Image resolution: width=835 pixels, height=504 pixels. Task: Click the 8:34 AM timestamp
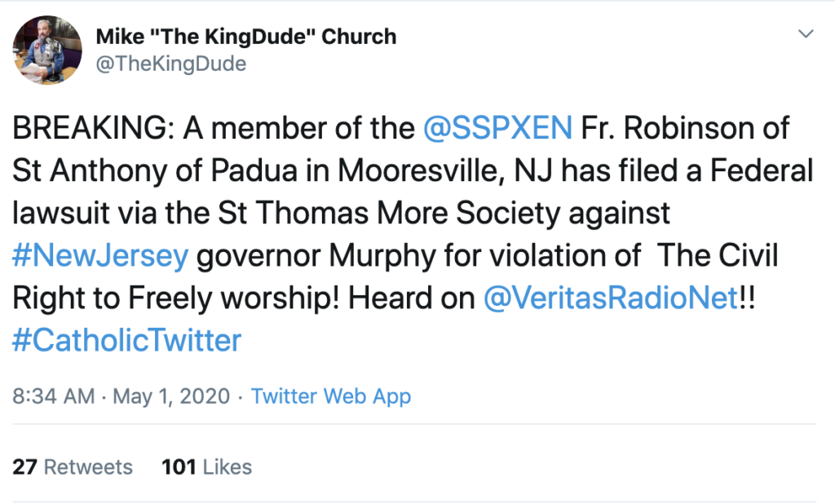(55, 397)
